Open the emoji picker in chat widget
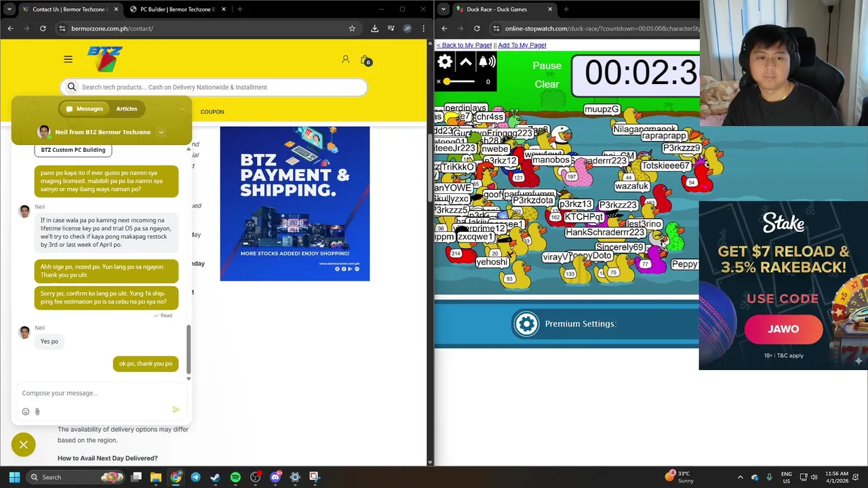The width and height of the screenshot is (868, 488). click(26, 411)
